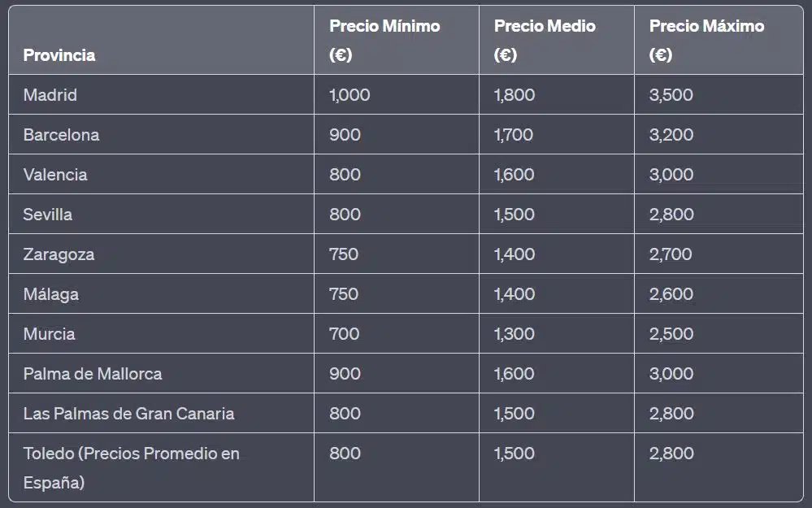Screen dimensions: 812x508
Task: Select the Precio Máximo (€) header
Action: 706,40
